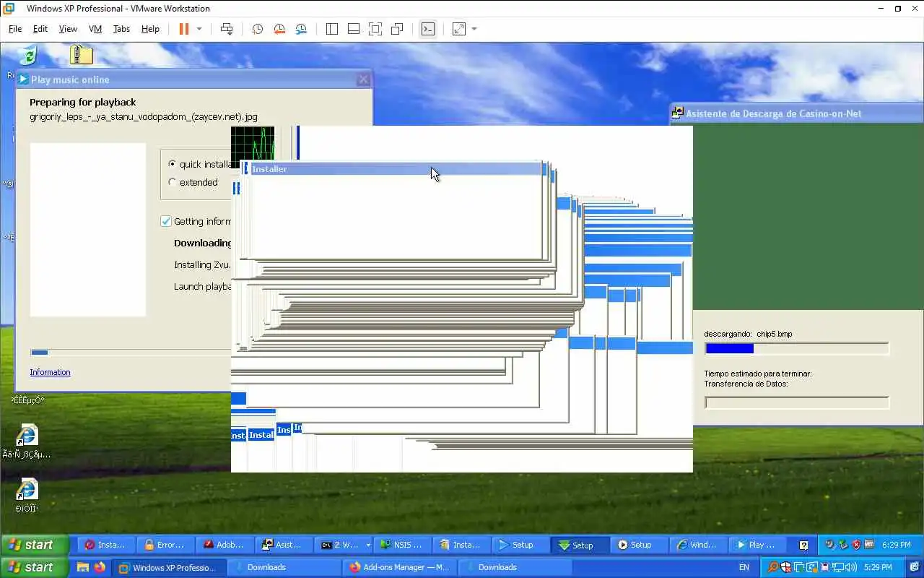924x578 pixels.
Task: Open the Tabs menu
Action: coord(121,29)
